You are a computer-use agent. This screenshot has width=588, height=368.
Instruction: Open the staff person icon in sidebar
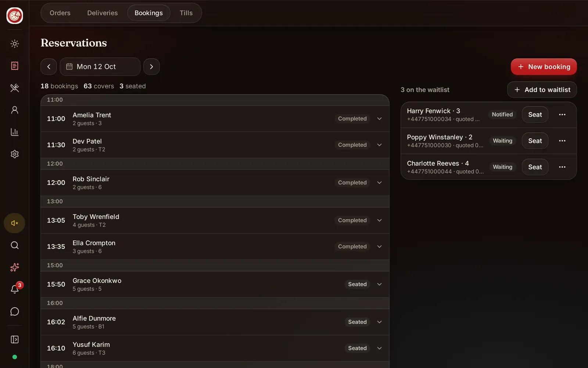[15, 110]
